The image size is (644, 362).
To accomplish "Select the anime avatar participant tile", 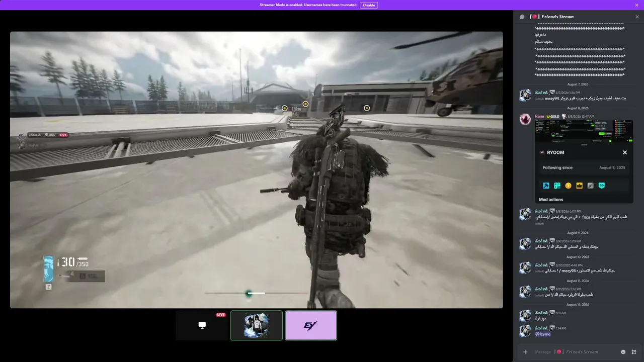I will coord(257,325).
